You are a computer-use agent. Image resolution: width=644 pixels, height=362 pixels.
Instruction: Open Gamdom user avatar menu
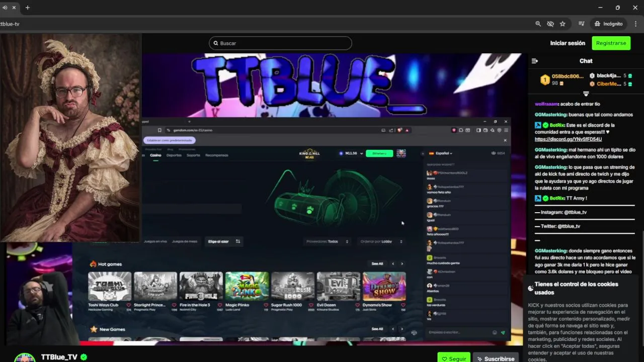tap(401, 153)
